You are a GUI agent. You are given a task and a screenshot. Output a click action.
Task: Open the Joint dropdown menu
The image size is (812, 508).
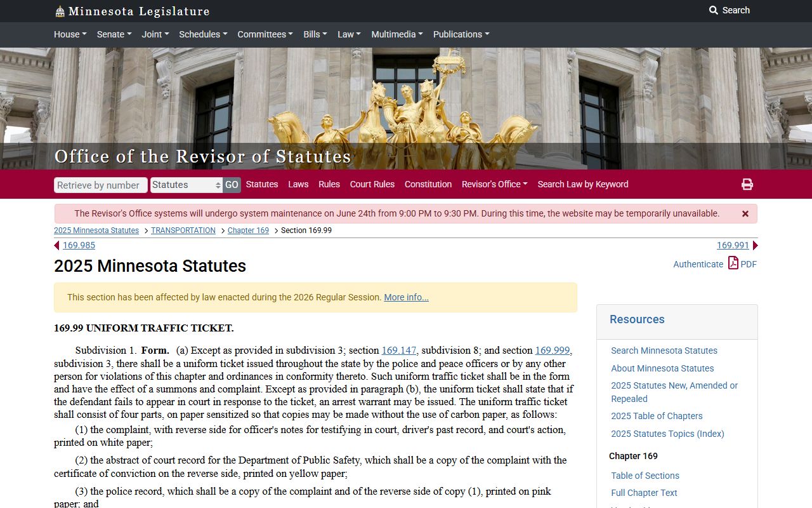pos(155,34)
